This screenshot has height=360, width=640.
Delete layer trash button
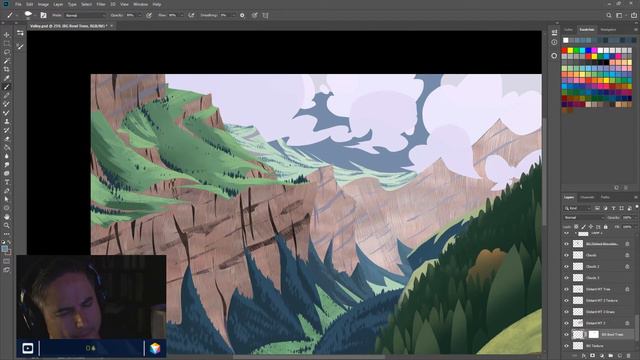(x=629, y=356)
